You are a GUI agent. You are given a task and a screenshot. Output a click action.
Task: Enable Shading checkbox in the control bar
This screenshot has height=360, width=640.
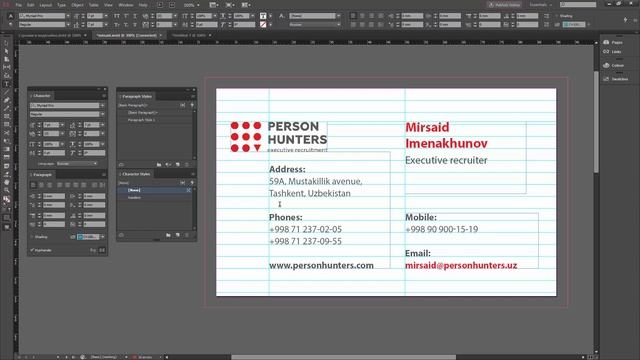pos(557,16)
